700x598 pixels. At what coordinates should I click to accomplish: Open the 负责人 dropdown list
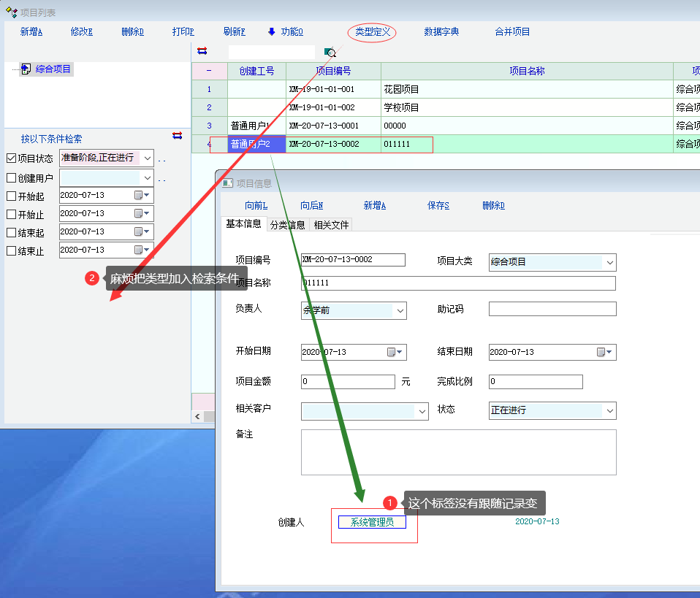(400, 310)
